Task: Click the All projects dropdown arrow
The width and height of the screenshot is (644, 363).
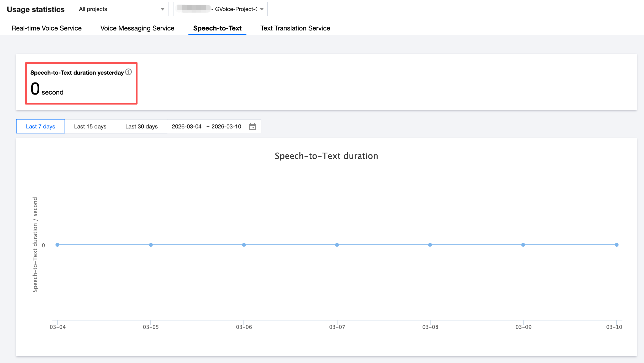Action: pos(162,9)
